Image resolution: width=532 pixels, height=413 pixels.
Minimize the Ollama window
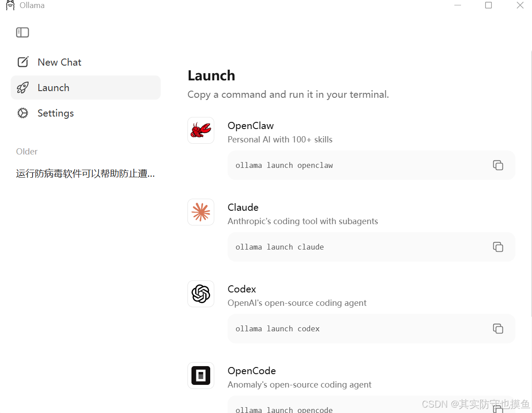[458, 5]
